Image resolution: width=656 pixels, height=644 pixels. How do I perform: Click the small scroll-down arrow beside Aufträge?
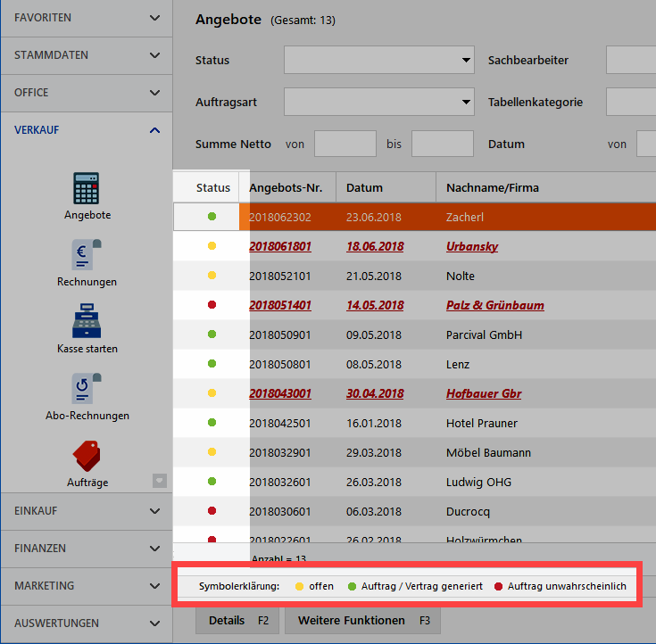(x=160, y=481)
